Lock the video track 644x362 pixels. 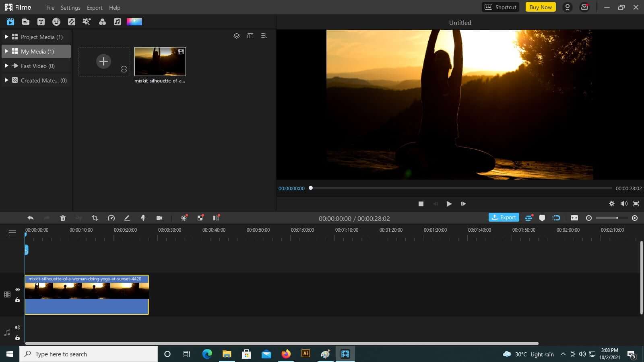pos(18,300)
